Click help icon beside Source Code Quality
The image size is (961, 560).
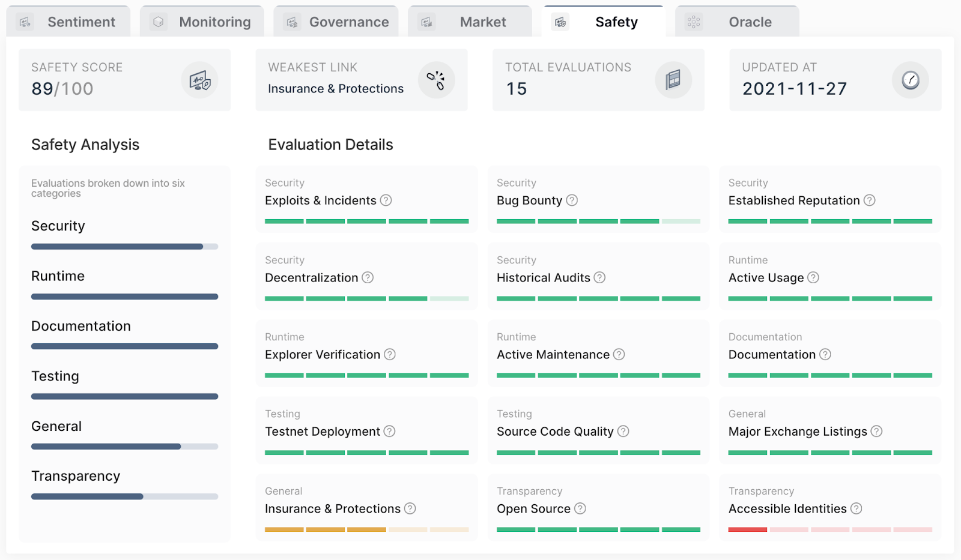623,432
